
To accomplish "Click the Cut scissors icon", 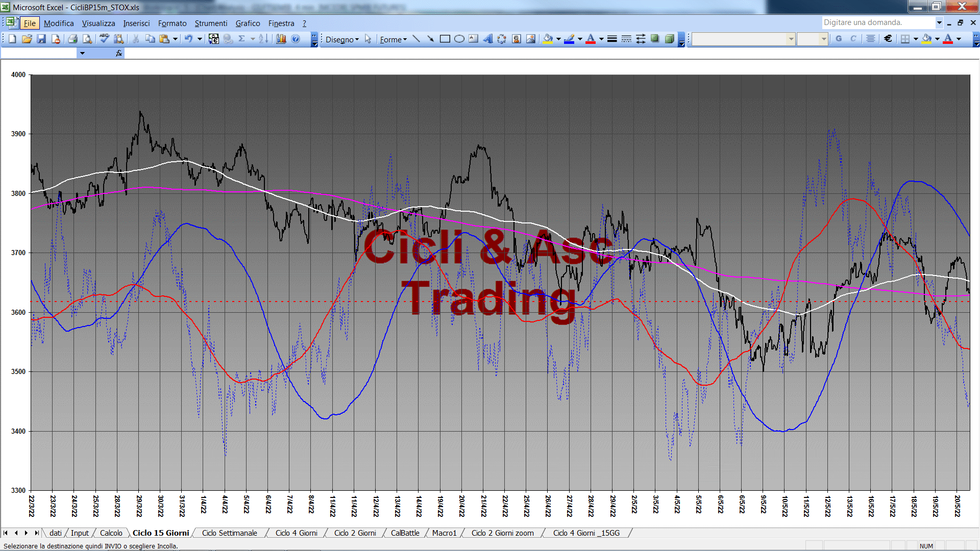I will coord(136,39).
